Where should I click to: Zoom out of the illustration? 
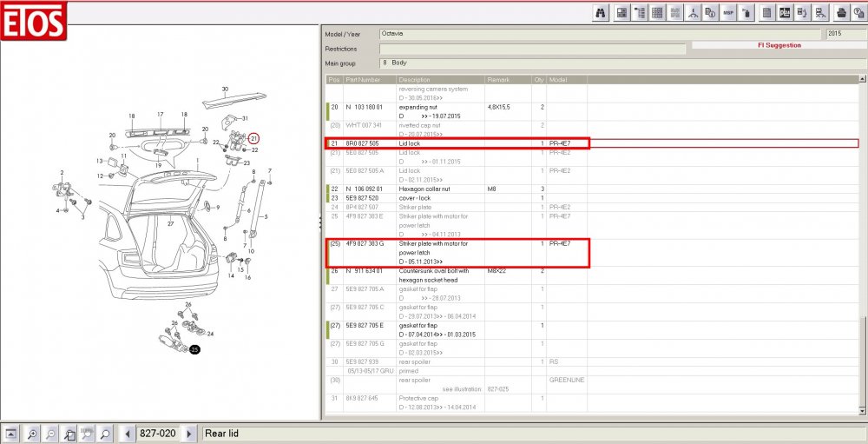click(51, 434)
